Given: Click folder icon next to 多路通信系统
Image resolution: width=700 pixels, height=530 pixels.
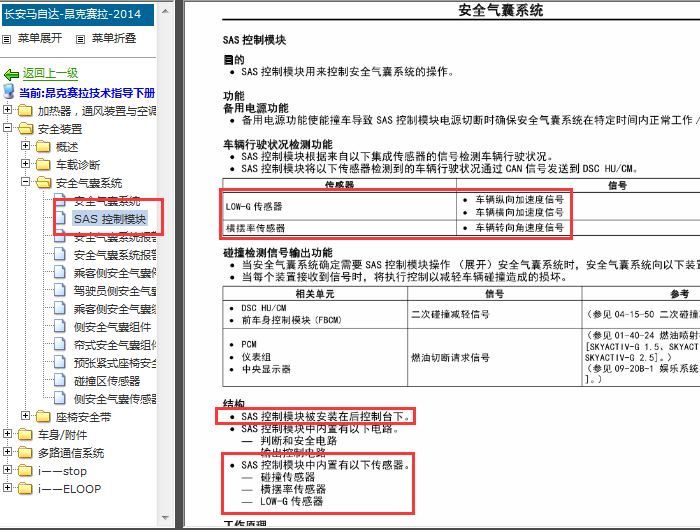Looking at the screenshot, I should tap(25, 452).
